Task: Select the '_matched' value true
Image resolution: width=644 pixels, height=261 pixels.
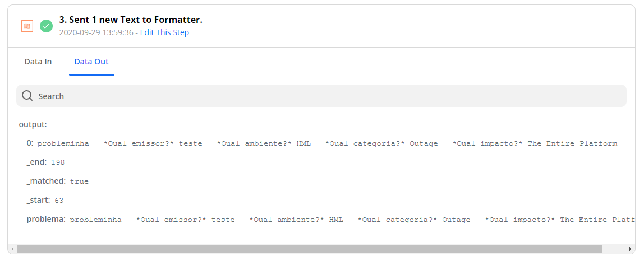Action: click(x=79, y=181)
